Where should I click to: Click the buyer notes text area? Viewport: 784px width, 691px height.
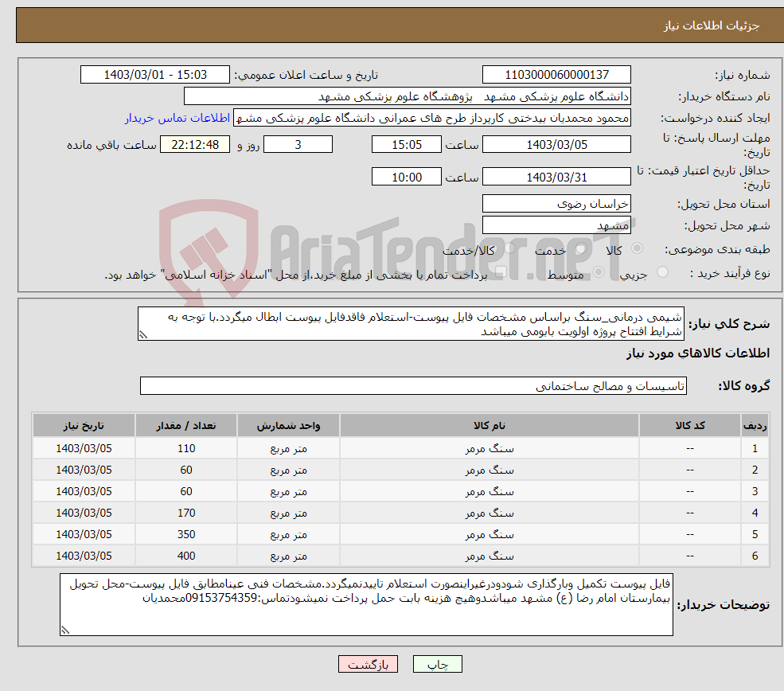[366, 604]
